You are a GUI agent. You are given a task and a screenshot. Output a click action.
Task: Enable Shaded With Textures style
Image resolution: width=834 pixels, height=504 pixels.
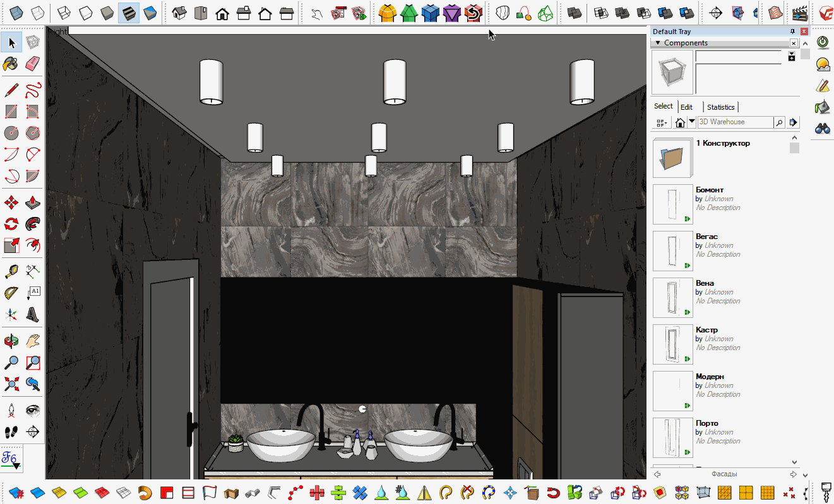pos(129,13)
